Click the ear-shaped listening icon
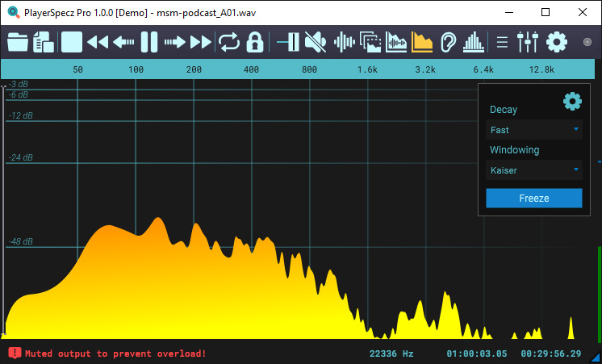The image size is (602, 364). [448, 41]
